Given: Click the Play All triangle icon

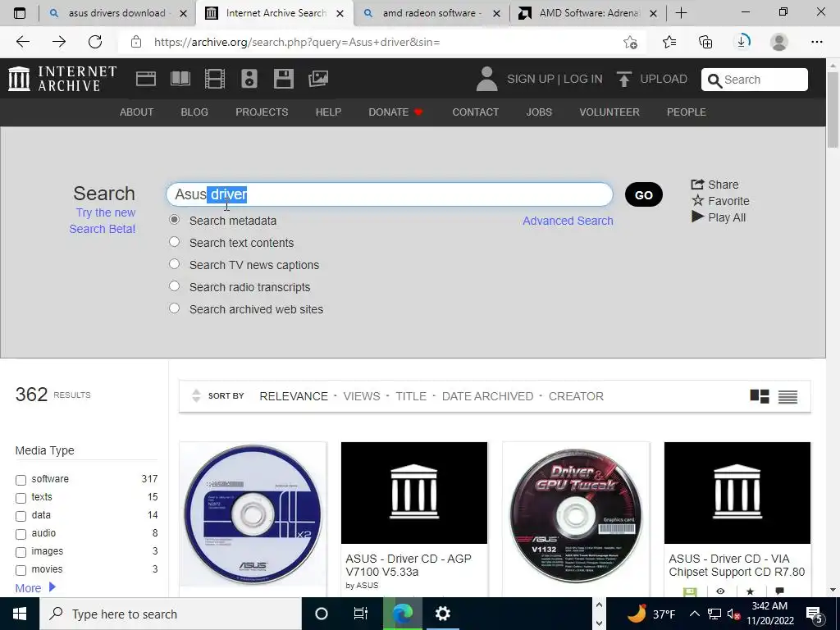Looking at the screenshot, I should 697,217.
